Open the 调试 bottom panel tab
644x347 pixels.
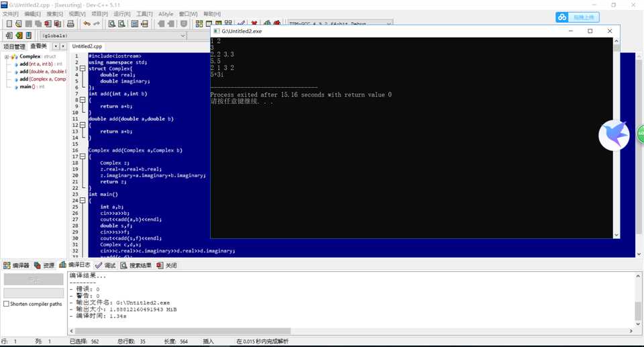[105, 266]
